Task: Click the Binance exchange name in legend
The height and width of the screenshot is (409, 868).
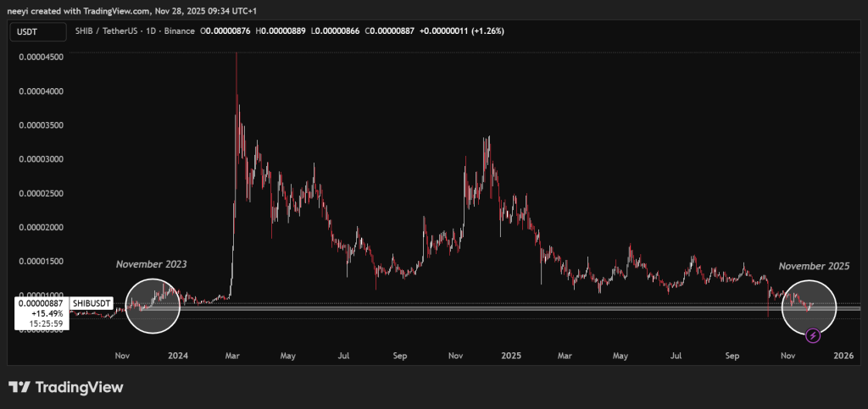Action: tap(178, 31)
